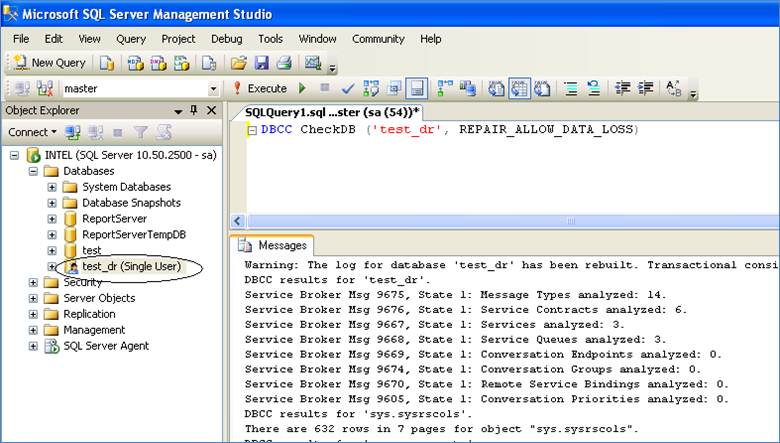
Task: Refresh the Object Explorer tree
Action: point(164,132)
